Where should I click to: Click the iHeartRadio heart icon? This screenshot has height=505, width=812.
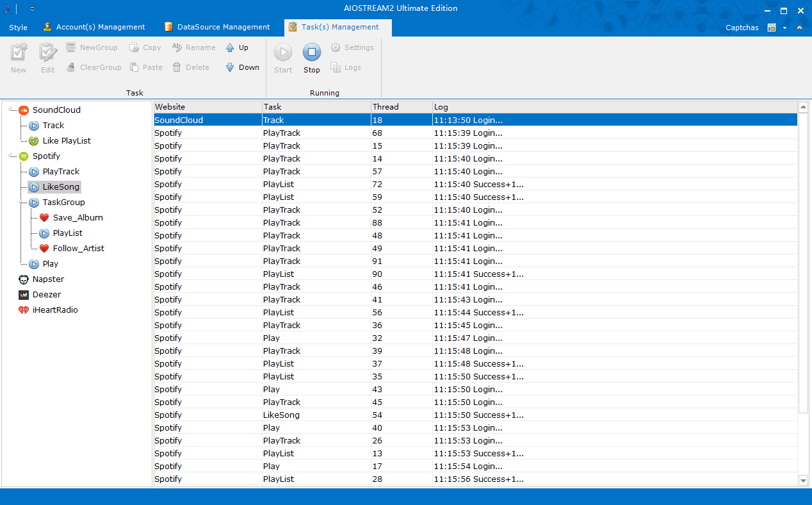[x=24, y=310]
